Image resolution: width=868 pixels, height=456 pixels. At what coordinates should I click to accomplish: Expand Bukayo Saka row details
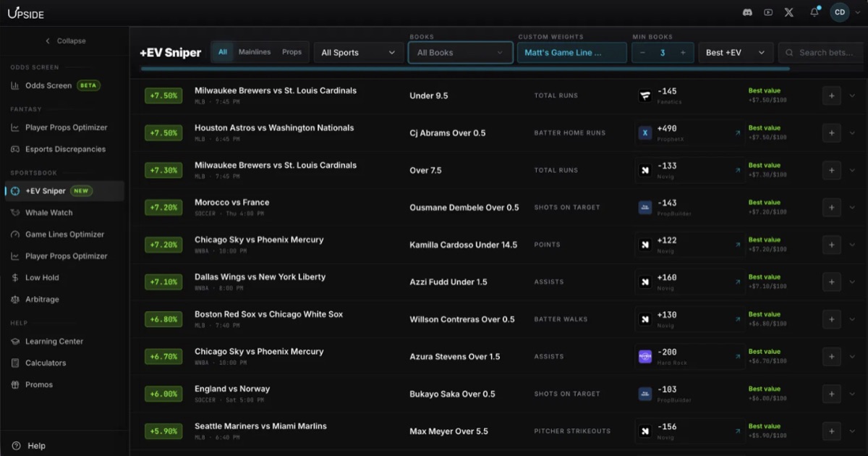tap(852, 394)
